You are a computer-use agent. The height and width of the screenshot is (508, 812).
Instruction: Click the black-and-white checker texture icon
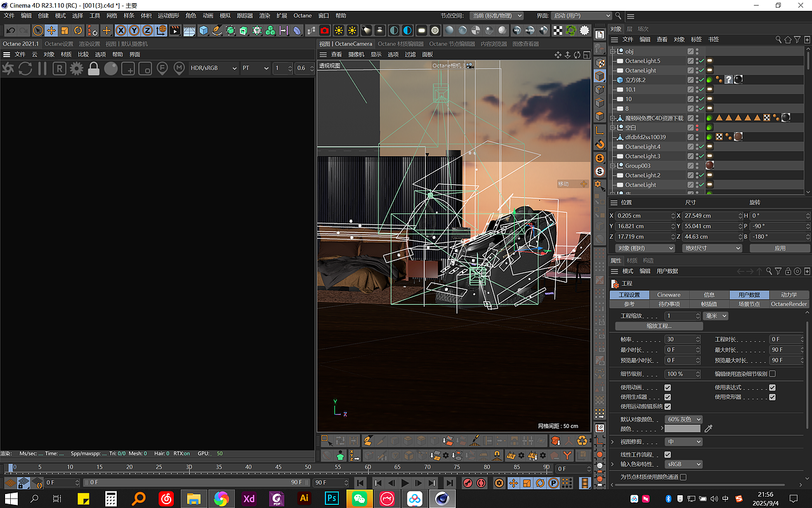[558, 30]
